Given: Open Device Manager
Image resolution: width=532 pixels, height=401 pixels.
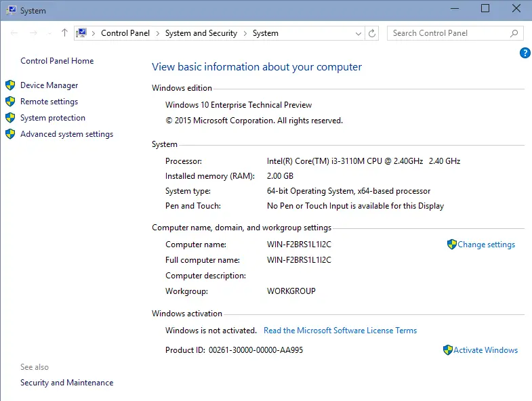Looking at the screenshot, I should pos(49,85).
